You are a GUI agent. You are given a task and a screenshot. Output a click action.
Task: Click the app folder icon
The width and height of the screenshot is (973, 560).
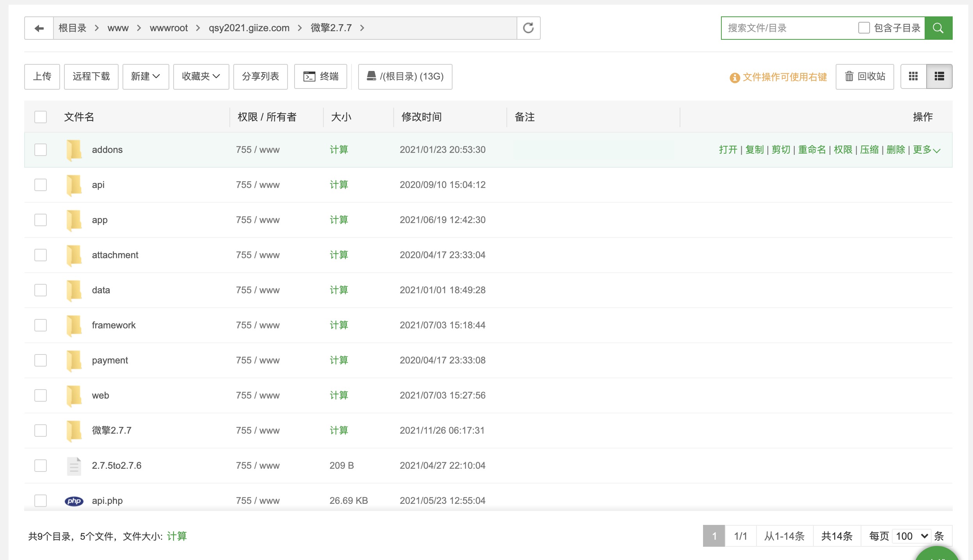click(74, 220)
